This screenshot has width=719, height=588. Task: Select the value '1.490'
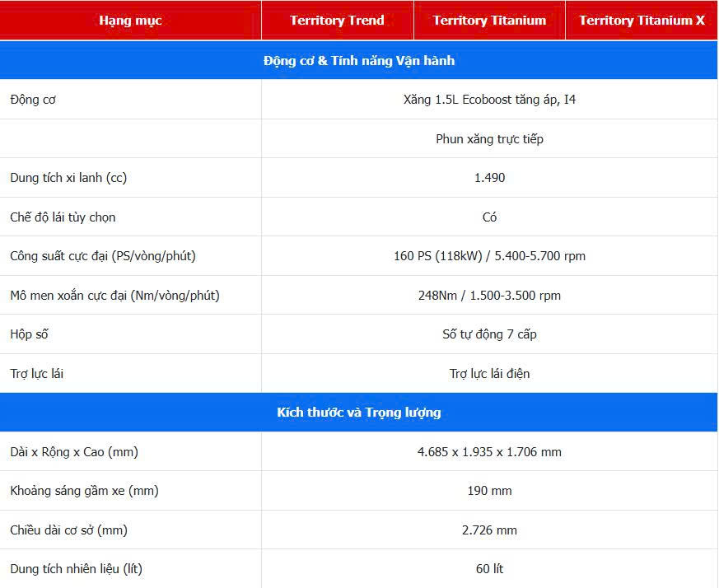click(x=489, y=178)
